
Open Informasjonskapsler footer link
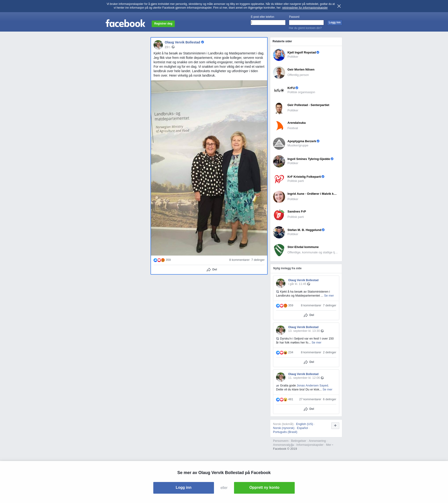[x=309, y=445]
